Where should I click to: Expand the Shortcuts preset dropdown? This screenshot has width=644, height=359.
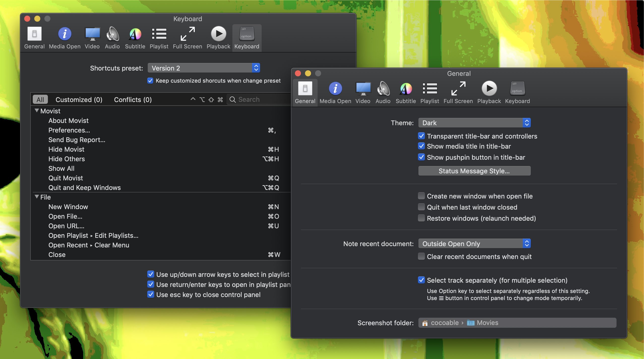(x=203, y=68)
